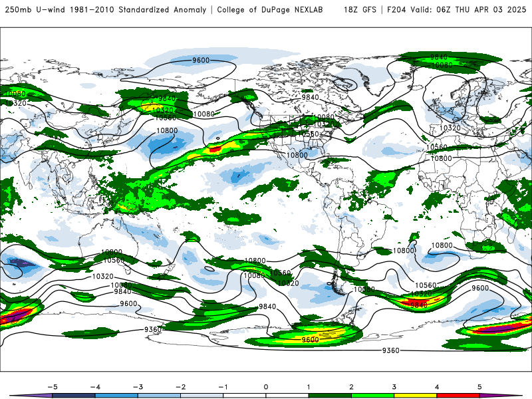
Task: Click the '−4' colorbar tick label
Action: coord(95,387)
